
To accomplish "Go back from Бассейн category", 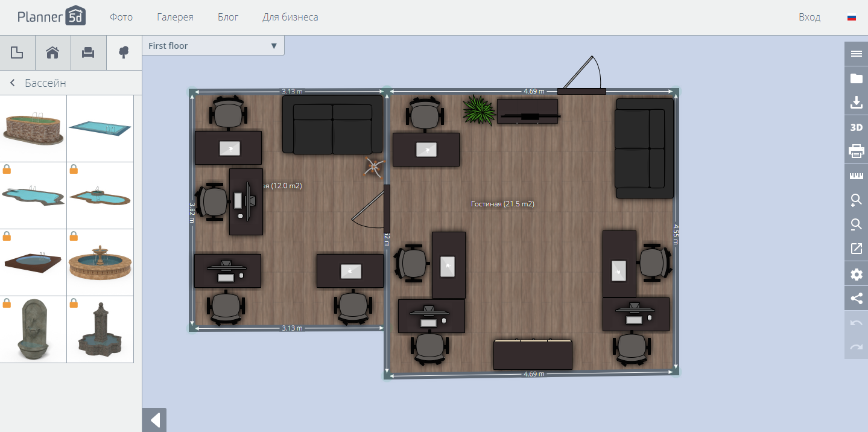I will point(11,83).
